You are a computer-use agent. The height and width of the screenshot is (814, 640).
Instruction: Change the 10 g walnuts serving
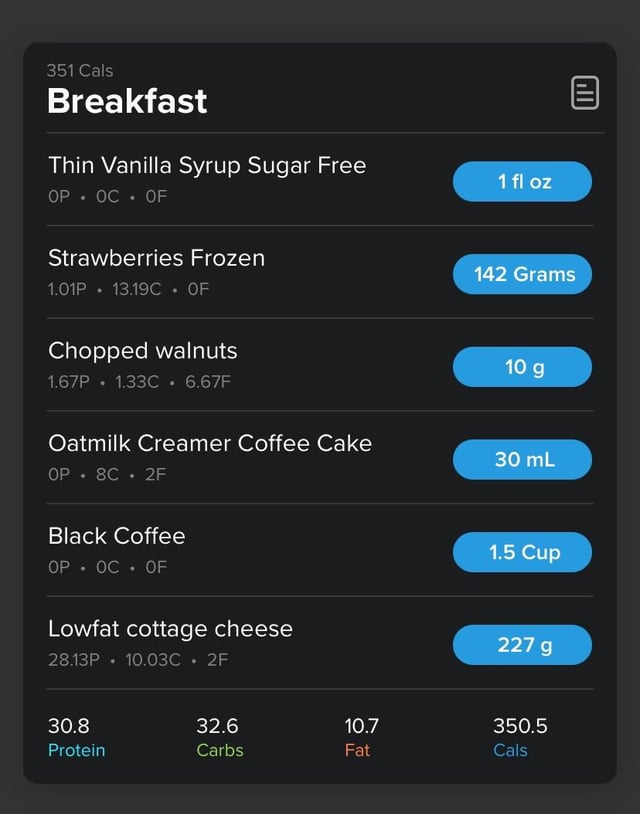coord(522,367)
